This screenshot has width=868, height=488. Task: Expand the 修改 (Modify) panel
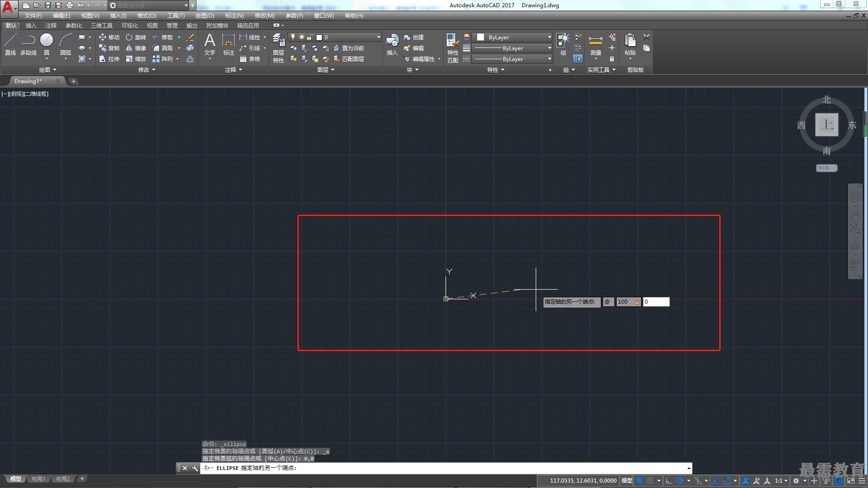click(x=146, y=70)
